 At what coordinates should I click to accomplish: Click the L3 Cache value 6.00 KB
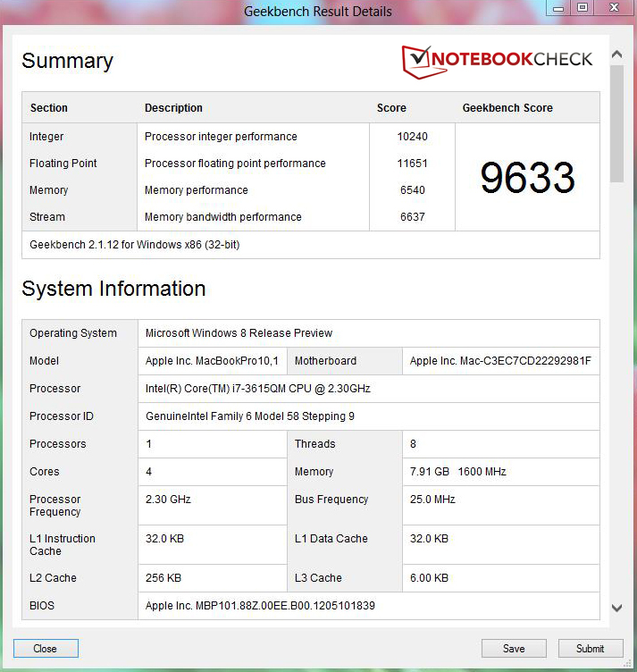click(x=429, y=577)
